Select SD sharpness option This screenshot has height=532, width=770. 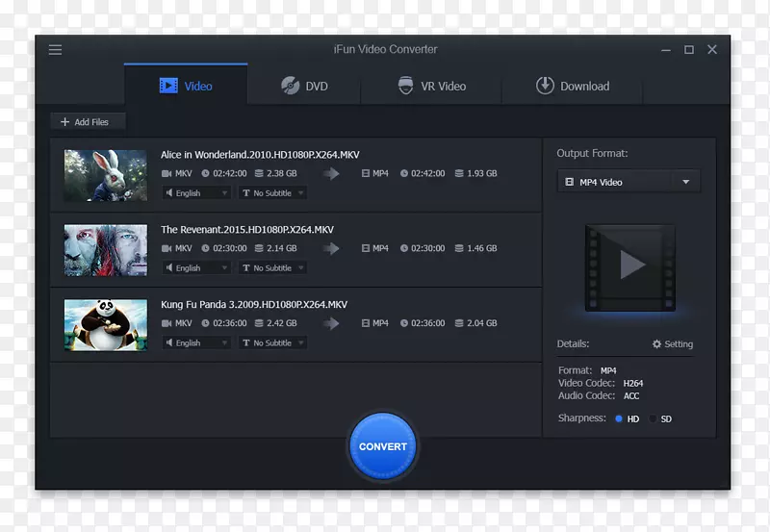point(653,418)
